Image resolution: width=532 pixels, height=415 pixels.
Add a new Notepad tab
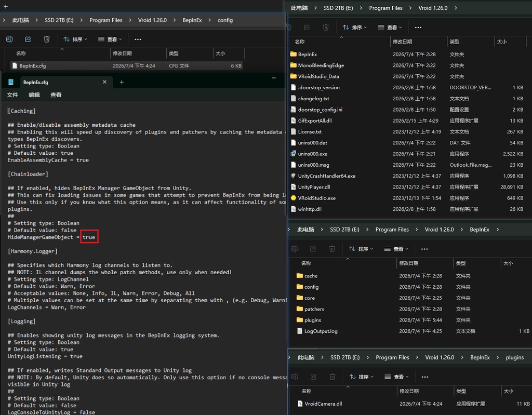tap(122, 82)
